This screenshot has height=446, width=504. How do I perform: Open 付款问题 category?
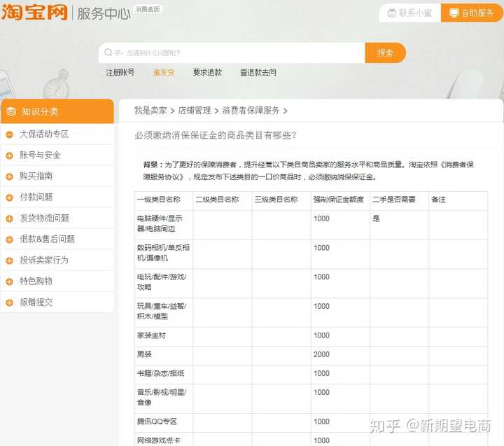[36, 197]
